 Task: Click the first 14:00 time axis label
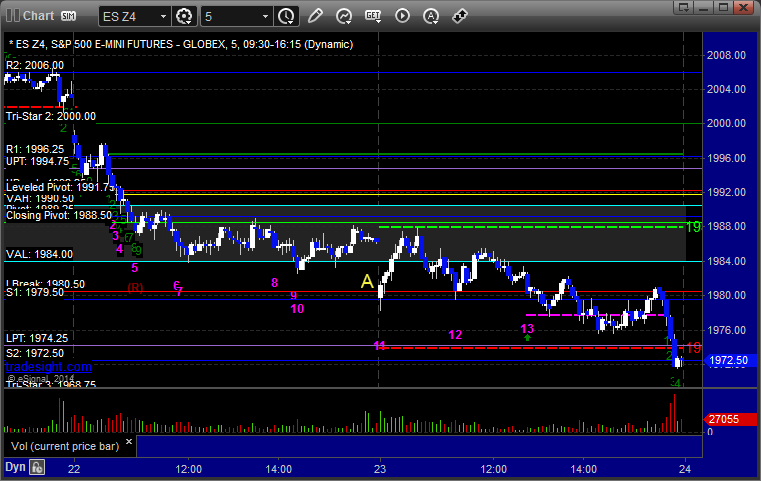(279, 469)
